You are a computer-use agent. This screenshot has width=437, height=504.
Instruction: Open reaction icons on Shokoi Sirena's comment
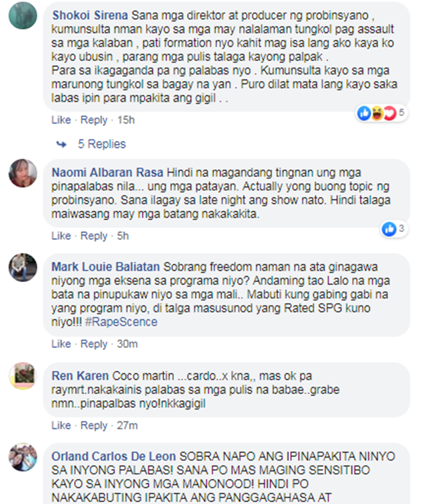(382, 113)
